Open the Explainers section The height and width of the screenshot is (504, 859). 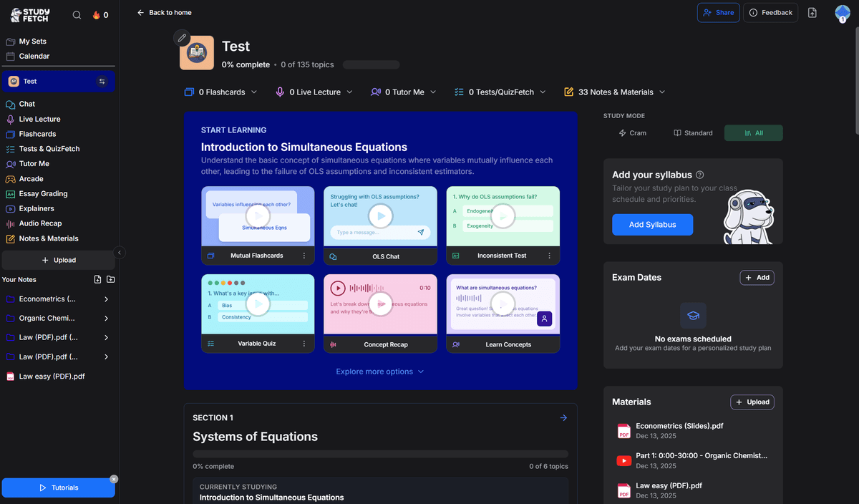[36, 208]
